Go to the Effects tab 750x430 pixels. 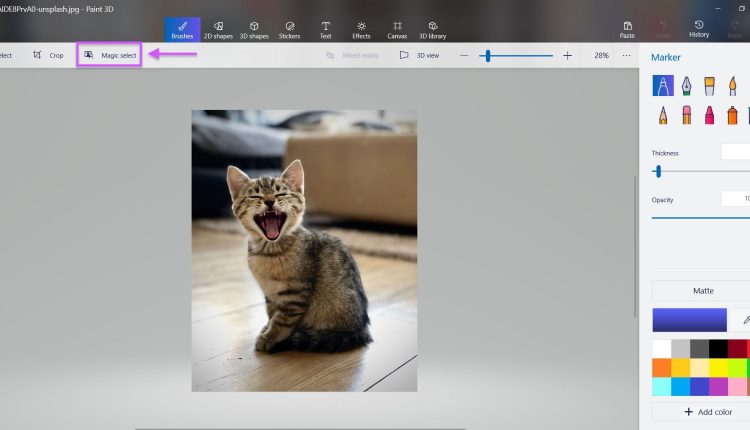361,29
